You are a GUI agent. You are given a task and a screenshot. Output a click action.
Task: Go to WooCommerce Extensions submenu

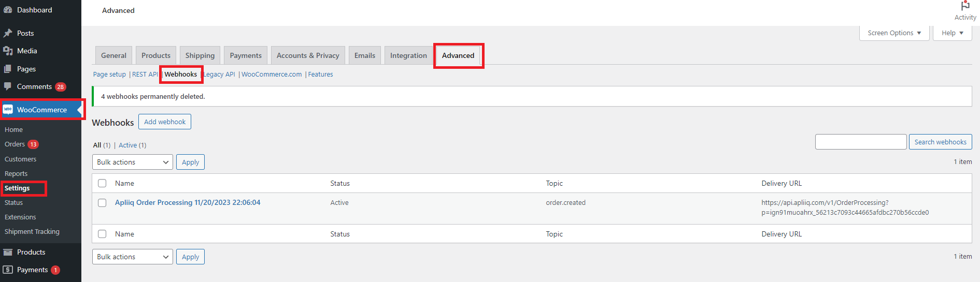pyautogui.click(x=20, y=217)
